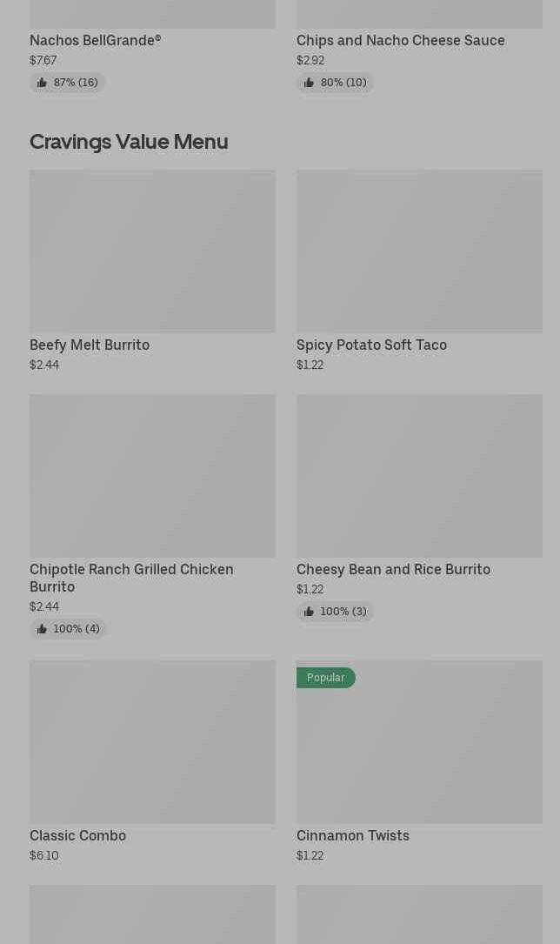Select the Spicy Potato Soft Taco title
The image size is (560, 944).
371,345
